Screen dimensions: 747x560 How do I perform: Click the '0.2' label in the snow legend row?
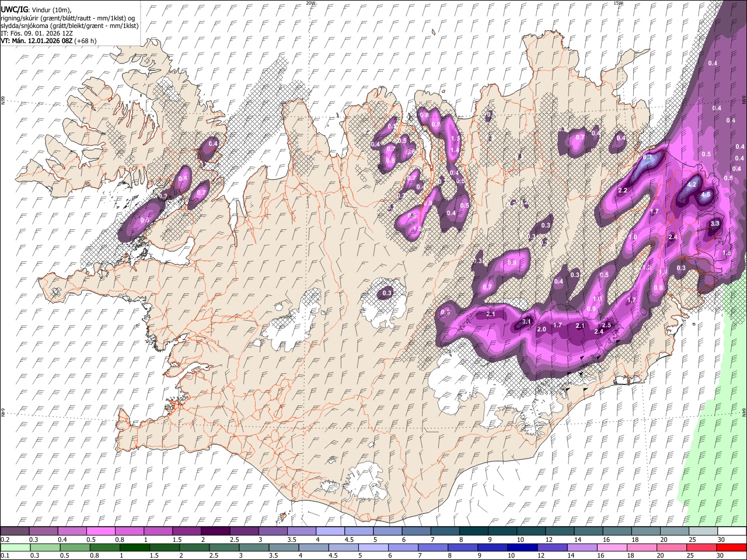click(x=5, y=540)
